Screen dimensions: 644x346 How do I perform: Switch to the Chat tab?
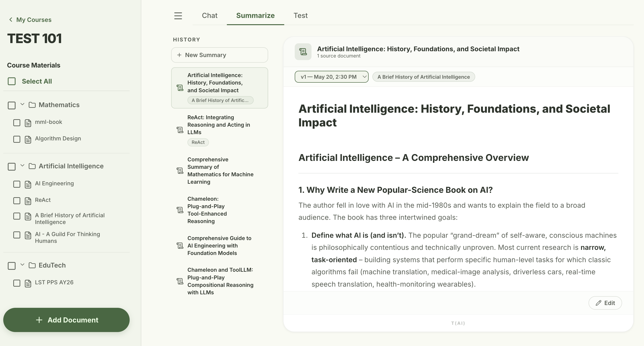click(x=210, y=15)
